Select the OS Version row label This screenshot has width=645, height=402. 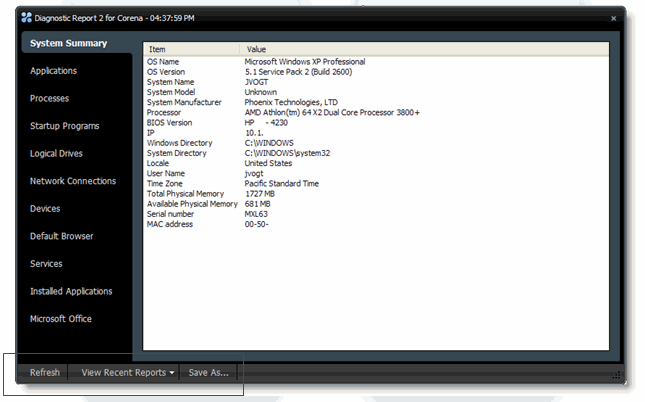coord(166,72)
